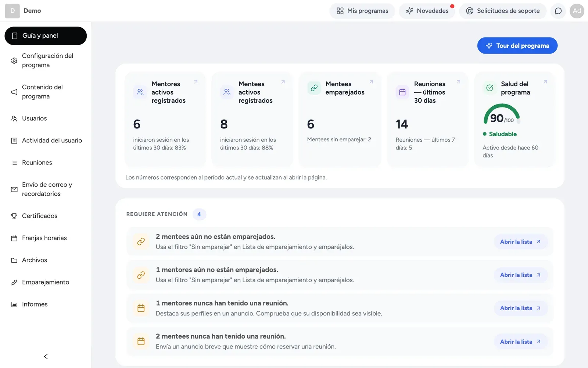The image size is (588, 368).
Task: Open Salud del programa arrow icon
Action: [x=545, y=82]
